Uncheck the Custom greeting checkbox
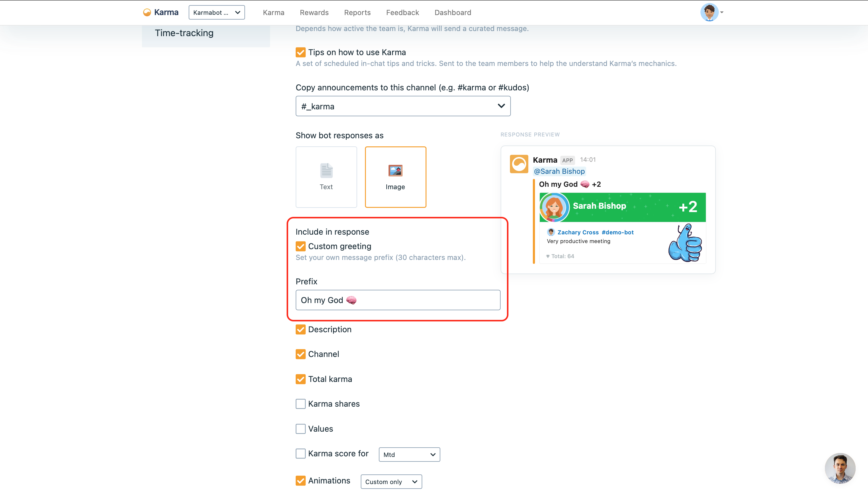 point(300,246)
